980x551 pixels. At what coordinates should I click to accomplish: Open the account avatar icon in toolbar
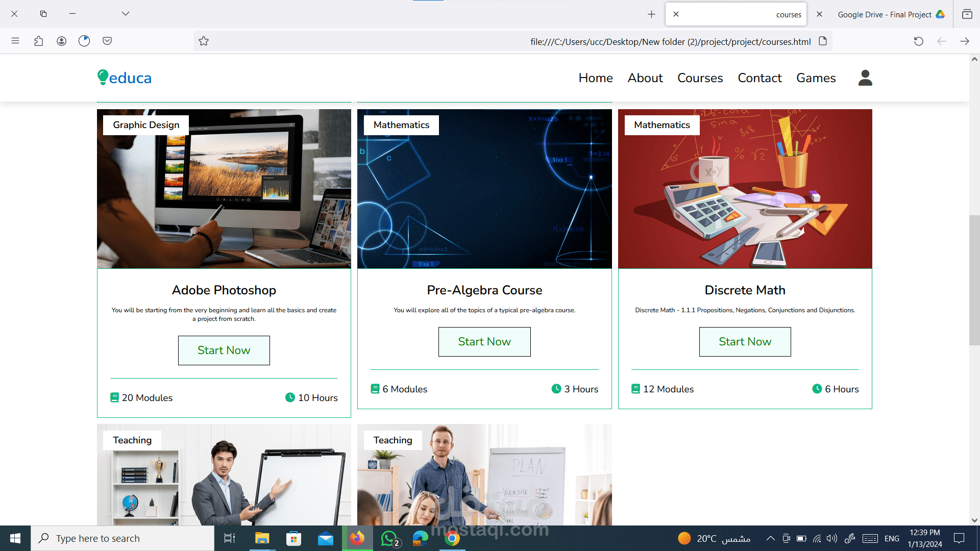click(61, 41)
